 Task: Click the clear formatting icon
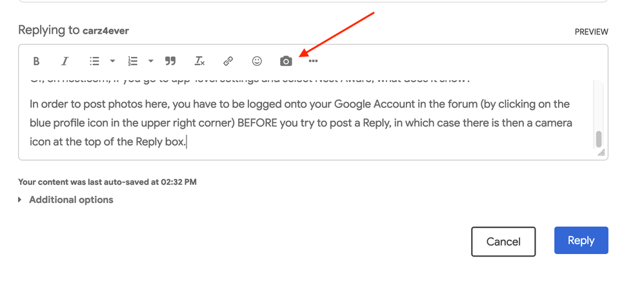(x=199, y=61)
